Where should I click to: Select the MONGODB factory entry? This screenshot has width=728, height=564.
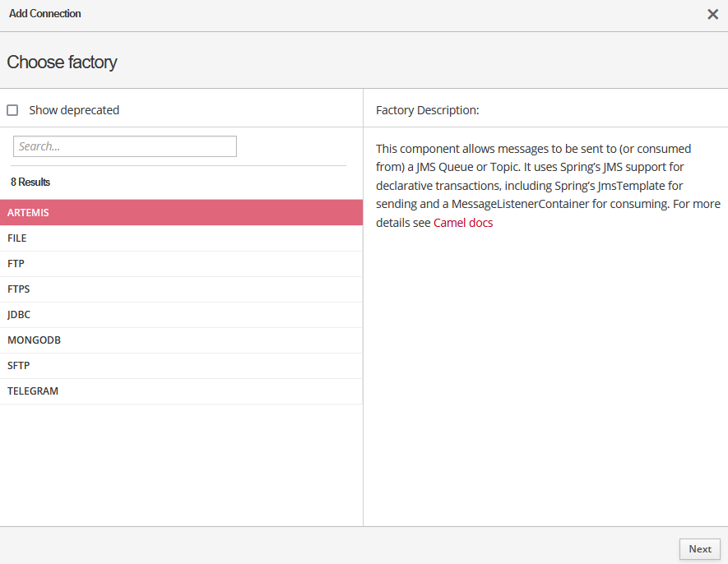[181, 340]
